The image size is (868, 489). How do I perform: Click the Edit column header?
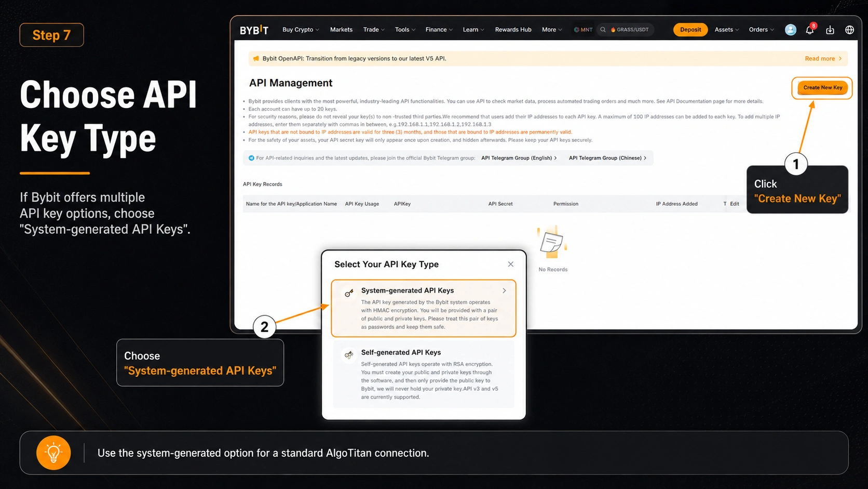734,204
